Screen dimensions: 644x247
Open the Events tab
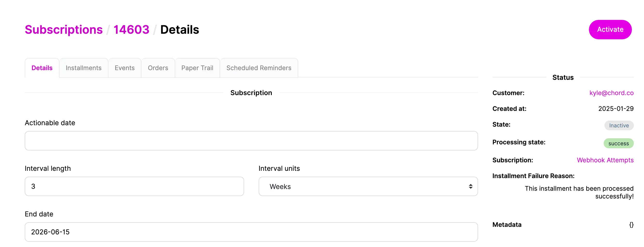(x=124, y=68)
